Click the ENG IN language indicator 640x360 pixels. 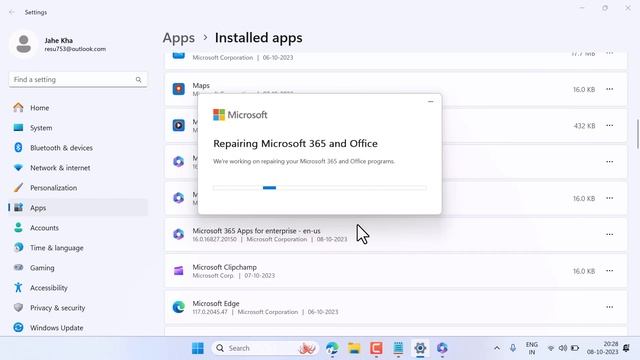[x=532, y=348]
